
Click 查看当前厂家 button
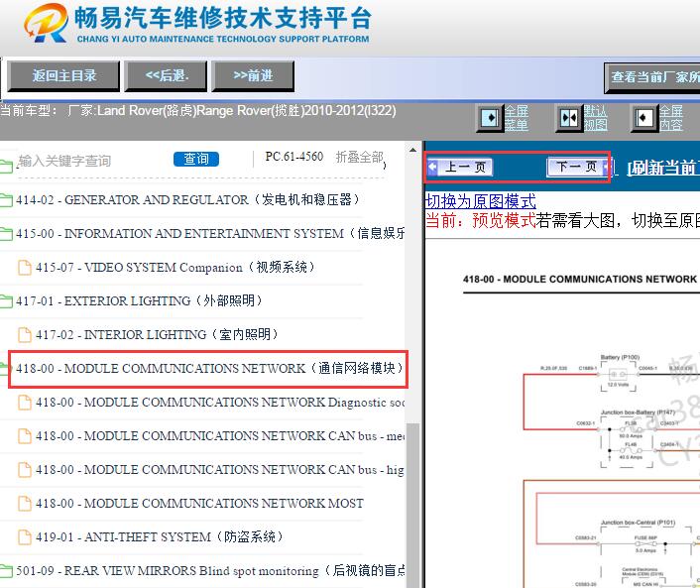[x=652, y=77]
